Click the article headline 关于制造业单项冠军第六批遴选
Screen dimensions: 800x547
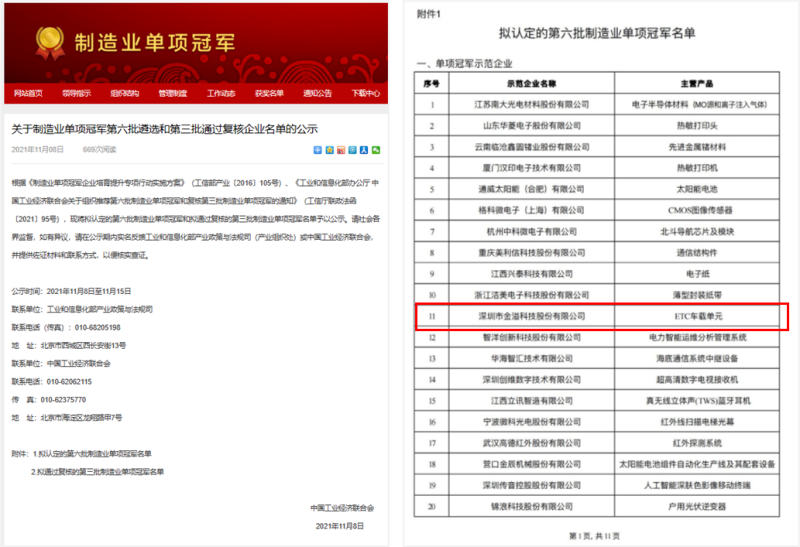click(x=165, y=129)
